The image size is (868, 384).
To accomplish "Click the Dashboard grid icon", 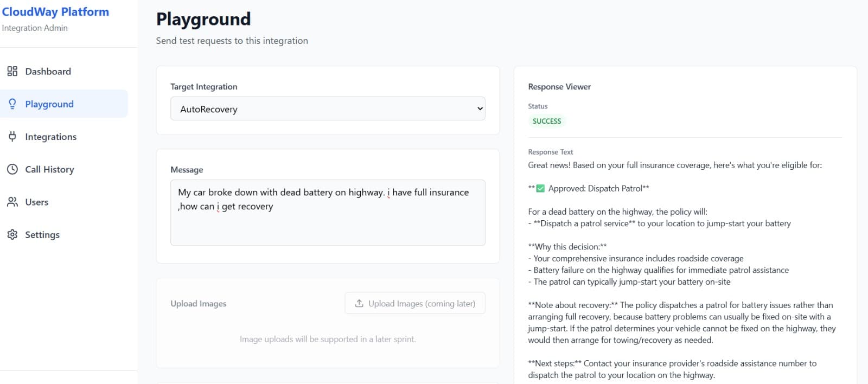I will point(12,71).
